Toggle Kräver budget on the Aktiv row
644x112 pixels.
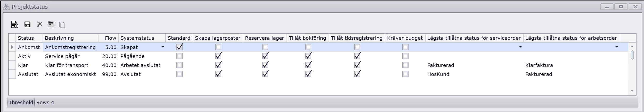405,56
